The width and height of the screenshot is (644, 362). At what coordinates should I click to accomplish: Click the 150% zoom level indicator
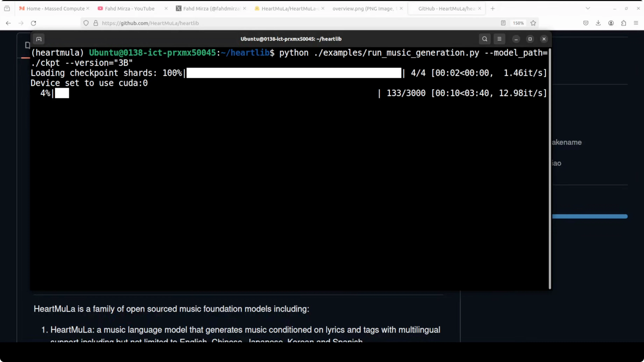click(518, 23)
